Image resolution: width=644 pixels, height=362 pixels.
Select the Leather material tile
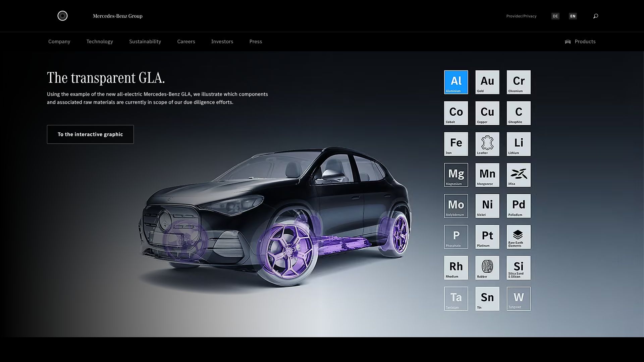pos(487,144)
